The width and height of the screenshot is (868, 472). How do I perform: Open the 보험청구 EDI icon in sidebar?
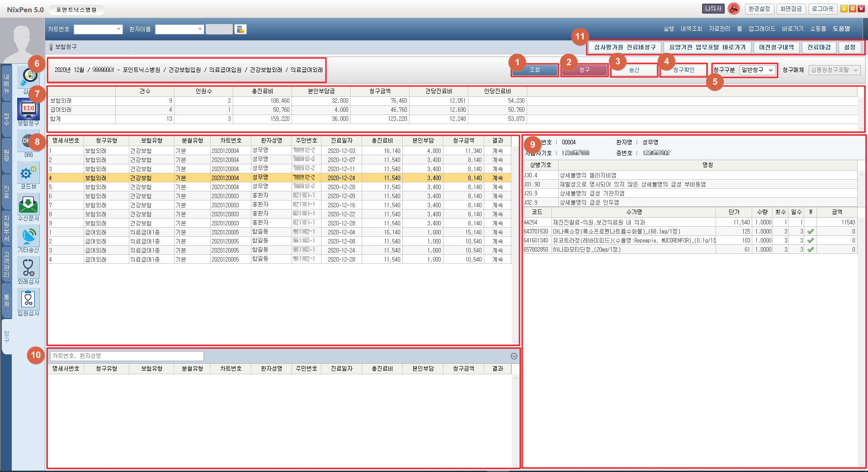pos(28,110)
